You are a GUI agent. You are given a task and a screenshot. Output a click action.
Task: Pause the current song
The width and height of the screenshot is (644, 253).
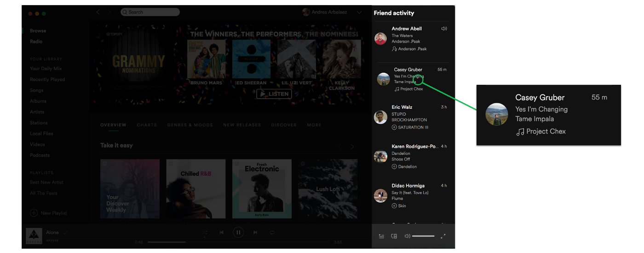pos(238,233)
